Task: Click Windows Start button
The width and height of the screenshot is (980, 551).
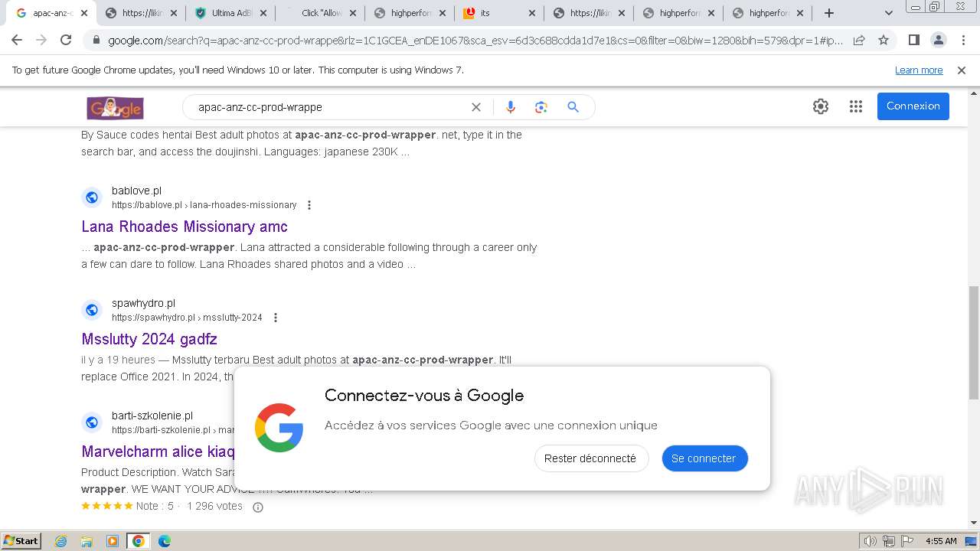Action: point(21,541)
